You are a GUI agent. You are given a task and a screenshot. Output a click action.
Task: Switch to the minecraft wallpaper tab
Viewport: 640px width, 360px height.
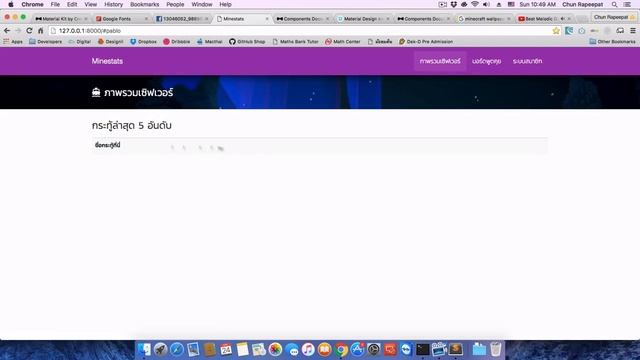[x=484, y=19]
